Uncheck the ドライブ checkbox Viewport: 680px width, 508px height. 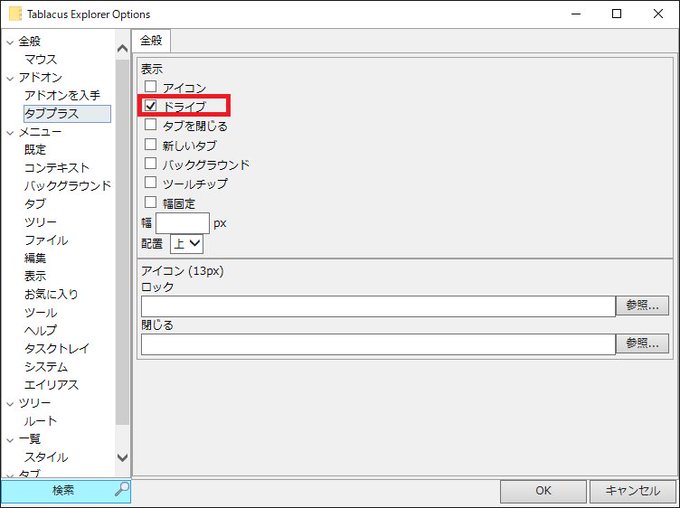coord(150,105)
